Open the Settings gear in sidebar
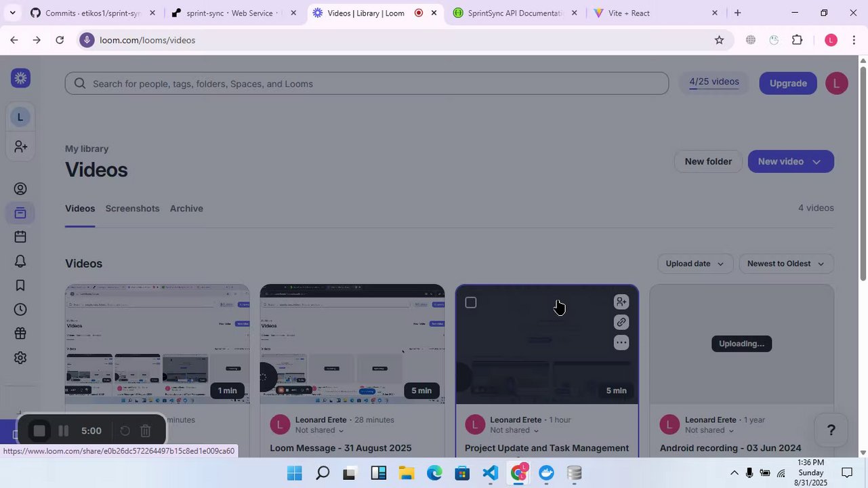 (20, 358)
